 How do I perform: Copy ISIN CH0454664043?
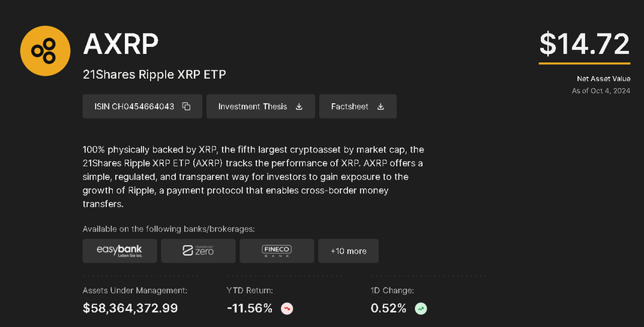click(x=134, y=107)
